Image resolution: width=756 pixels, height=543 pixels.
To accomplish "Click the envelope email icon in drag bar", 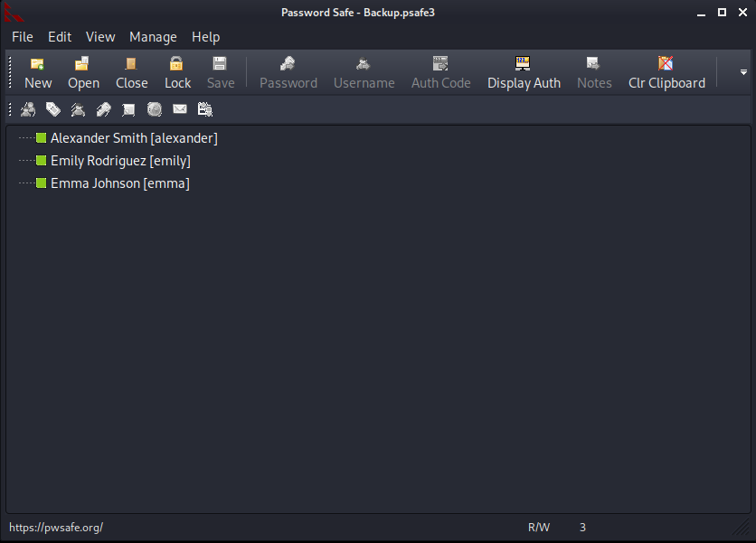I will point(180,109).
